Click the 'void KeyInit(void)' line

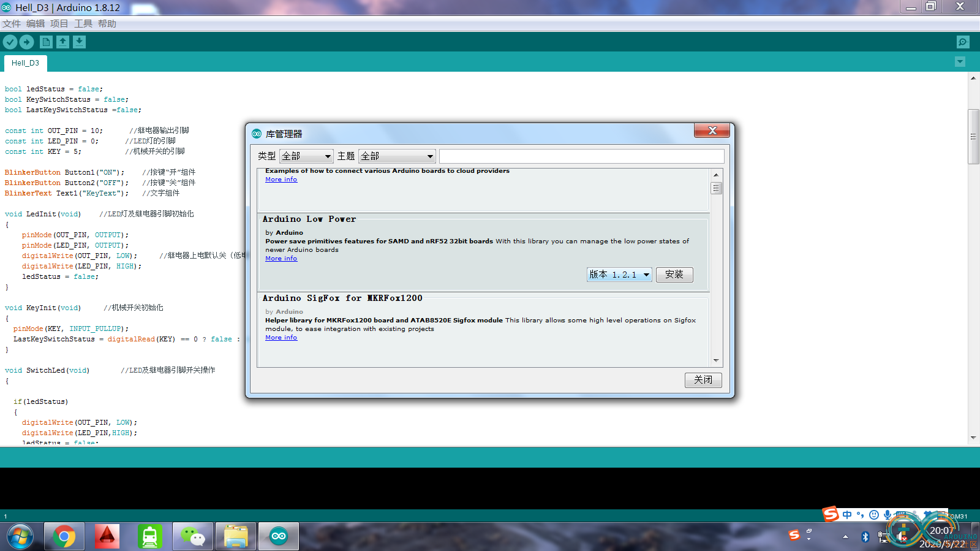click(43, 308)
